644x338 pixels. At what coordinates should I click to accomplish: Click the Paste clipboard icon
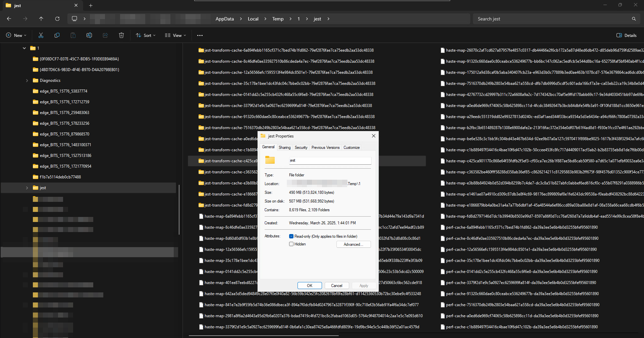pyautogui.click(x=73, y=35)
